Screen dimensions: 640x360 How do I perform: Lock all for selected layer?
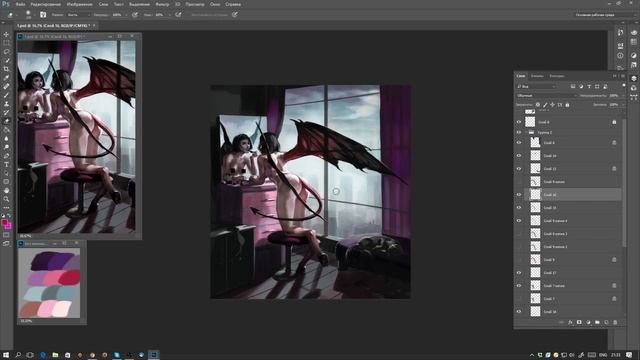tap(567, 105)
